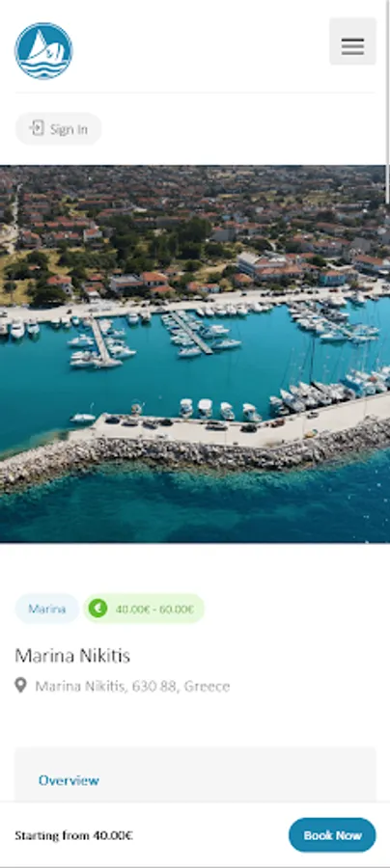Click the white sticky booking bar
Image resolution: width=390 pixels, height=868 pixels.
195,835
